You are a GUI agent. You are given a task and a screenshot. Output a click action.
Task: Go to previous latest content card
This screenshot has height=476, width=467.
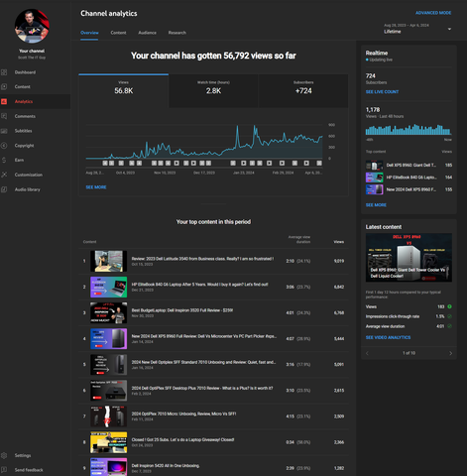[367, 353]
